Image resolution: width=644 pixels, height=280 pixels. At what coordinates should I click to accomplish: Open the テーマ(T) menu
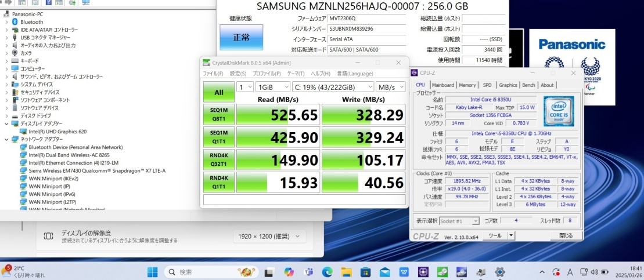[x=296, y=74]
